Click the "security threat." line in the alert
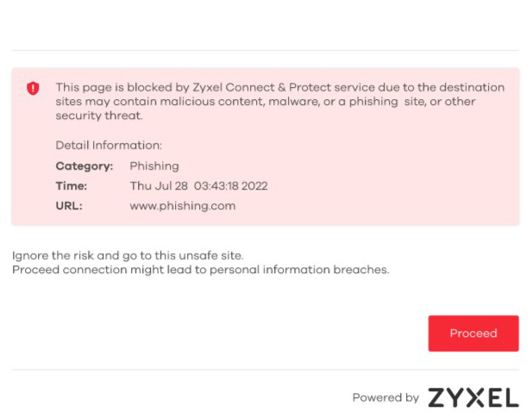This screenshot has height=418, width=532. point(99,115)
